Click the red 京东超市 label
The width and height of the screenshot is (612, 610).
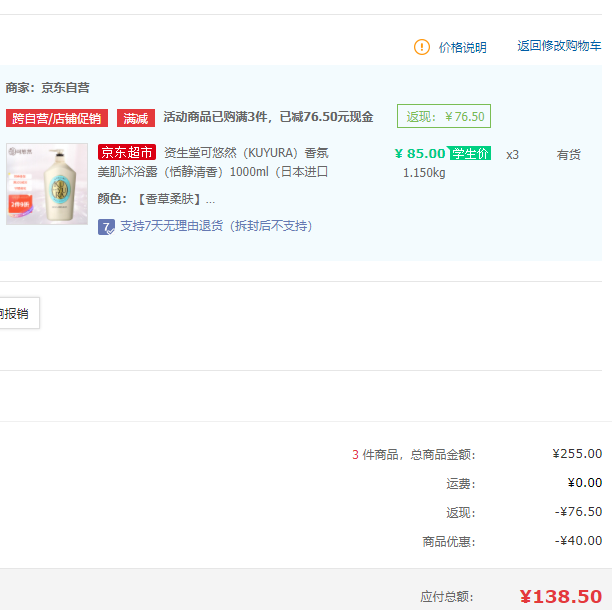click(127, 152)
